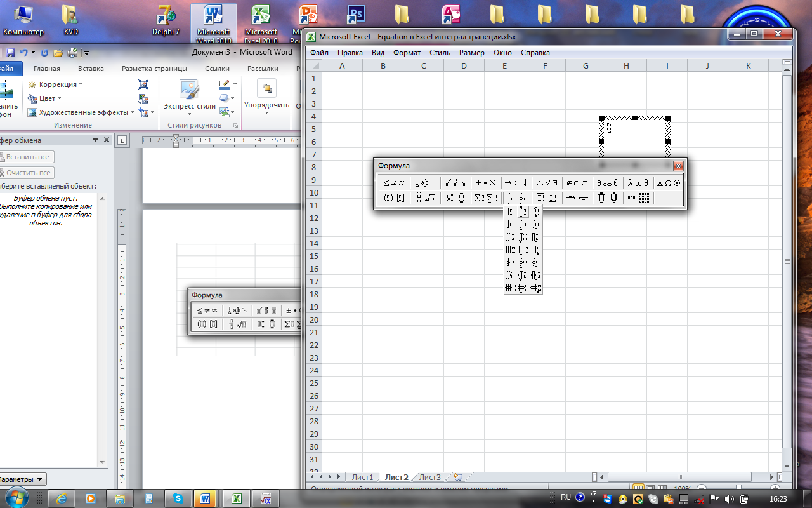Image resolution: width=812 pixels, height=508 pixels.
Task: Insert plain double integral template from dropdown
Action: (x=511, y=237)
